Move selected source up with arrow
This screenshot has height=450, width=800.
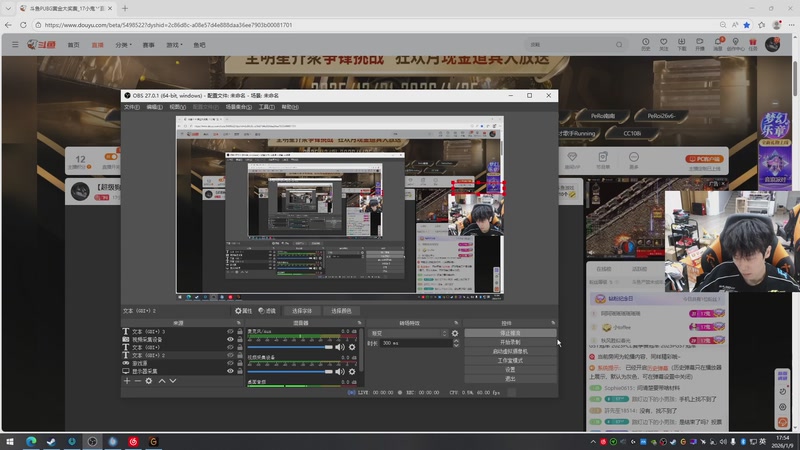[162, 381]
